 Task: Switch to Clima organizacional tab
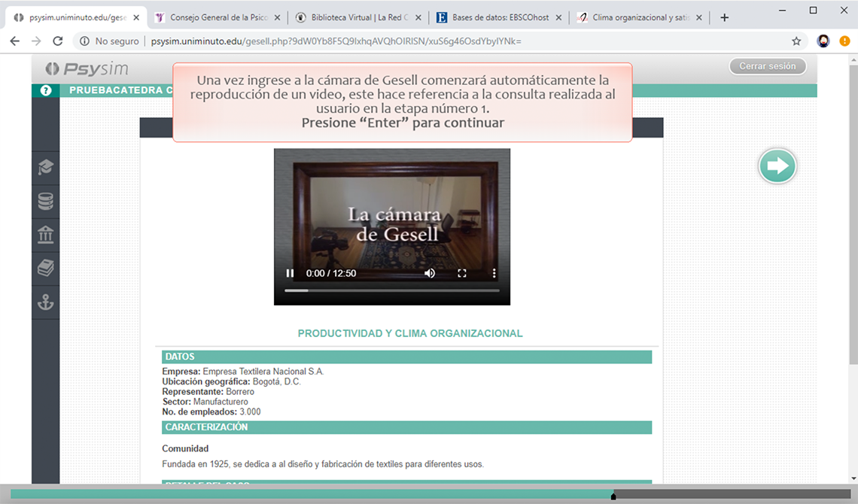pyautogui.click(x=640, y=17)
